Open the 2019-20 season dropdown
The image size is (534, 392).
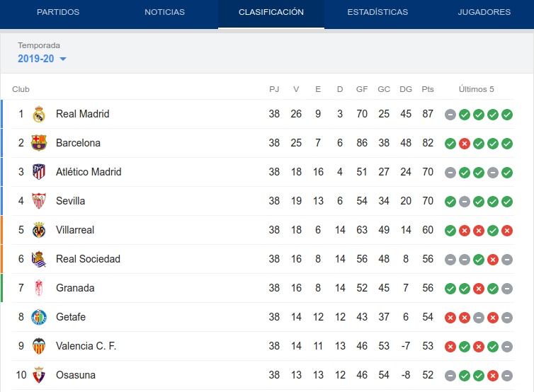(42, 59)
